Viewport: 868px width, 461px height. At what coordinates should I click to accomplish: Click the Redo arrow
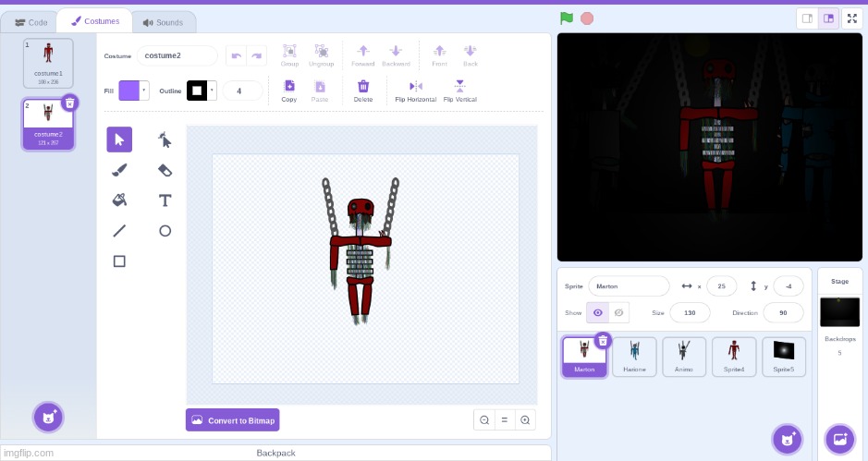(x=257, y=56)
